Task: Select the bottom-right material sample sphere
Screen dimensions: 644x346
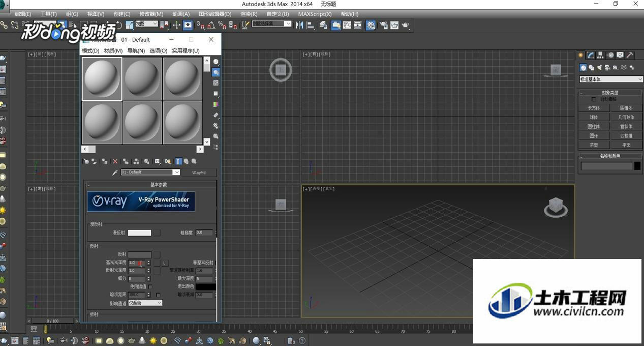Action: (x=182, y=123)
